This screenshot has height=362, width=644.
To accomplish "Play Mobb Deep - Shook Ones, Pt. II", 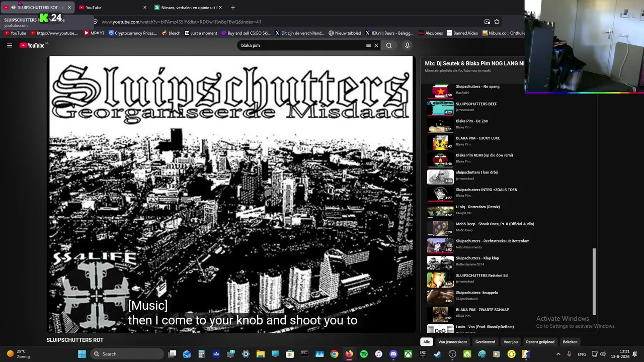I will 508,227.
